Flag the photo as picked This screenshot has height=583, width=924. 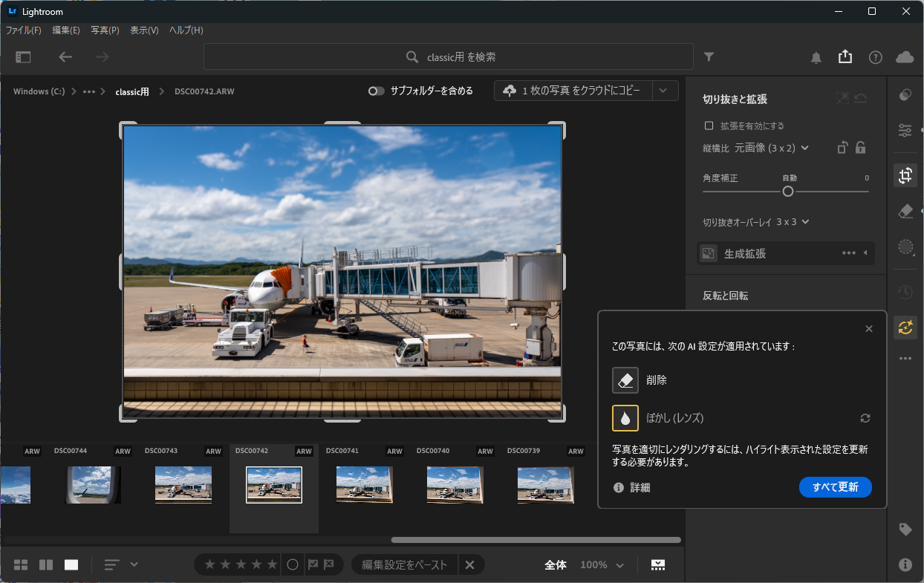313,564
